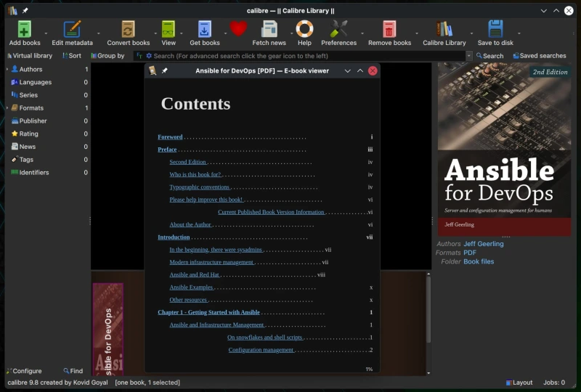This screenshot has width=581, height=392.
Task: Open the Add books dropdown arrow
Action: tap(46, 33)
